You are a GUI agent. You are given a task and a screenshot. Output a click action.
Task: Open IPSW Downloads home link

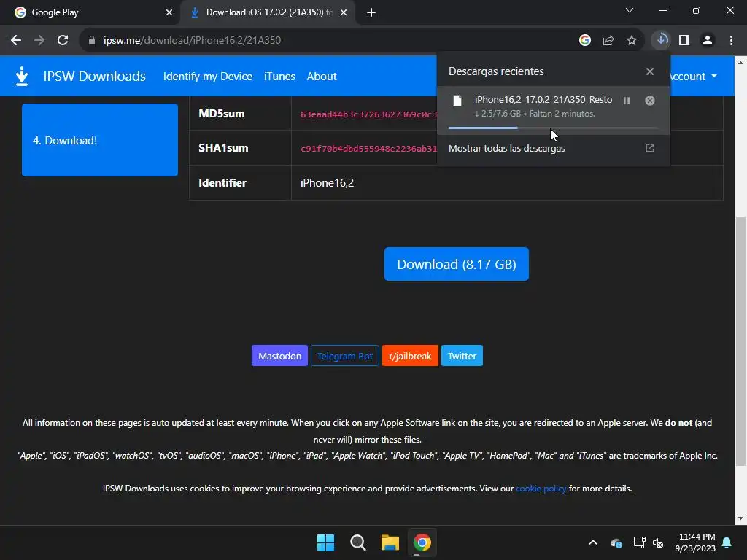[x=94, y=76]
